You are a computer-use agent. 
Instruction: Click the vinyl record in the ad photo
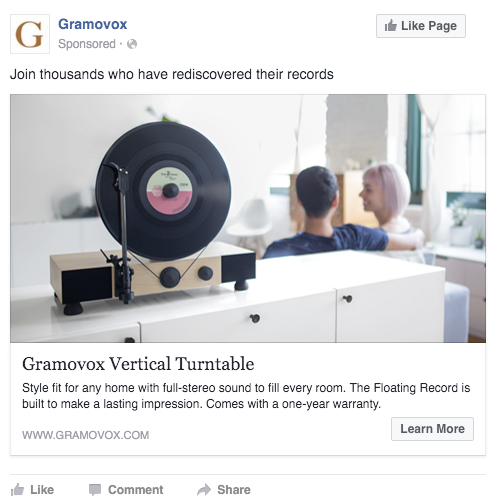tap(163, 191)
